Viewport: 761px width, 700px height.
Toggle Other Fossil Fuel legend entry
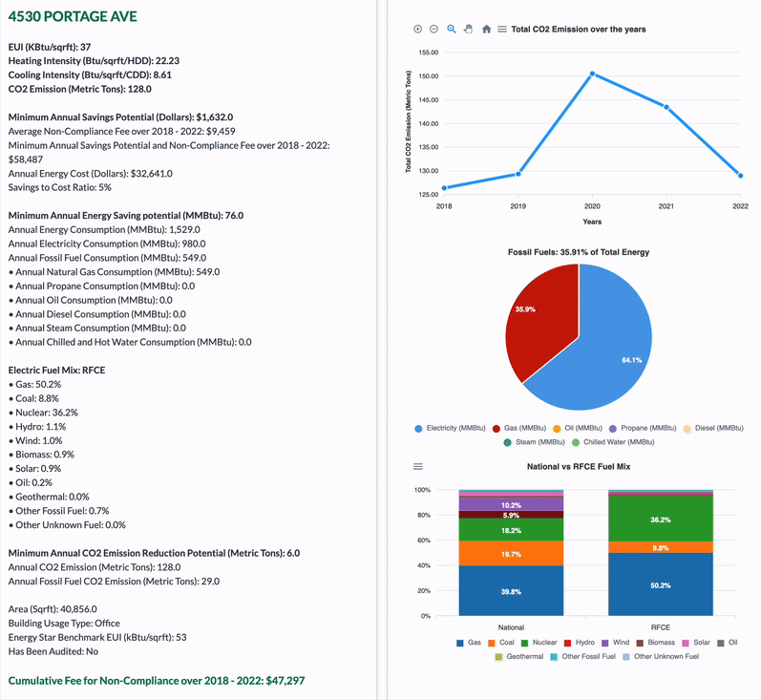click(584, 656)
